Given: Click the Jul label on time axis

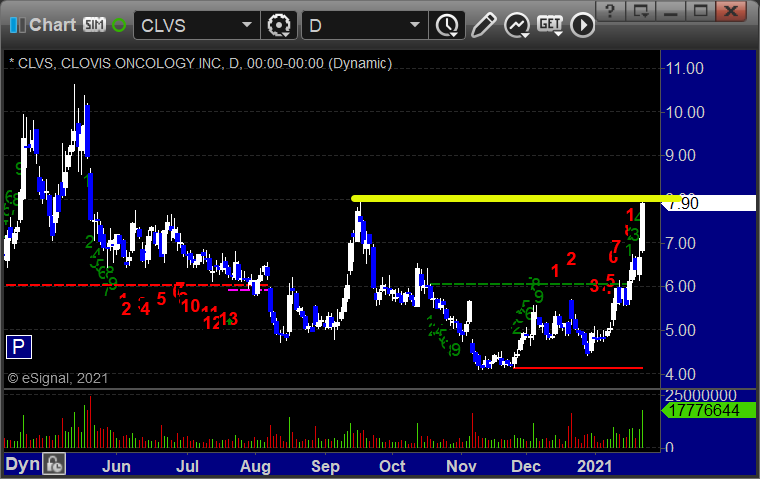Looking at the screenshot, I should point(187,466).
